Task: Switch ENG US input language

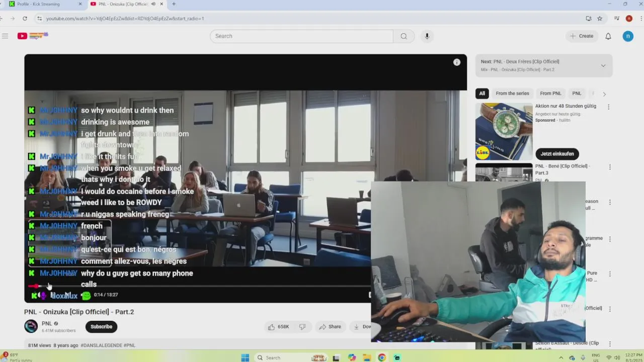Action: click(596, 357)
